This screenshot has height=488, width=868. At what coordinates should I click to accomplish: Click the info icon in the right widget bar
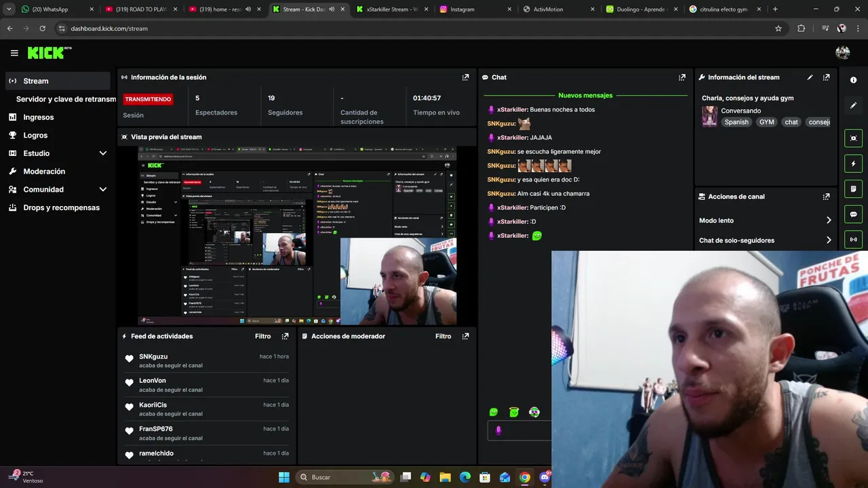pos(853,80)
